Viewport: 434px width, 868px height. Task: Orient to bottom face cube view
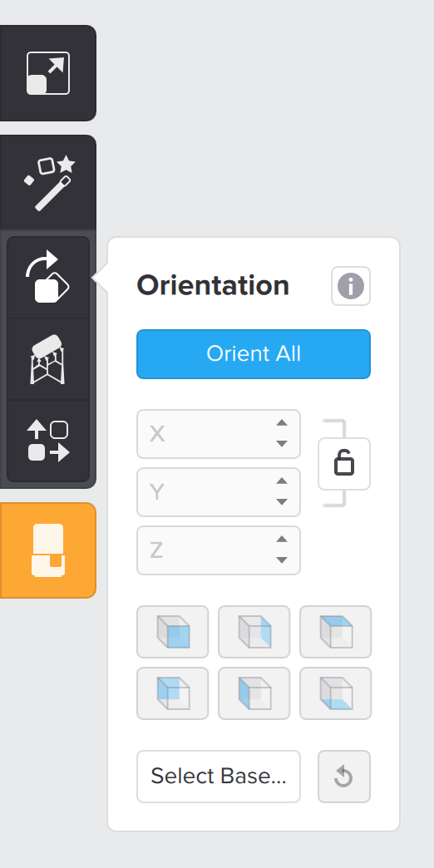335,693
